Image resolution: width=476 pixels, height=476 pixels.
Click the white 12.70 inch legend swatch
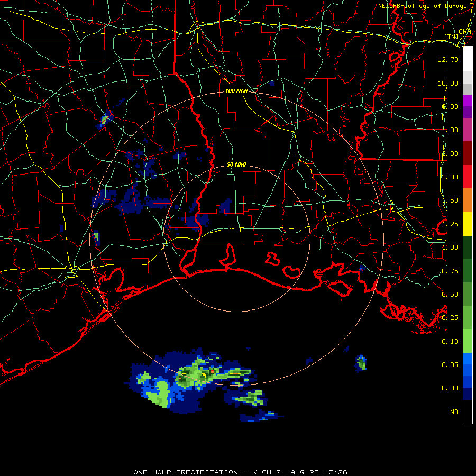(x=467, y=59)
